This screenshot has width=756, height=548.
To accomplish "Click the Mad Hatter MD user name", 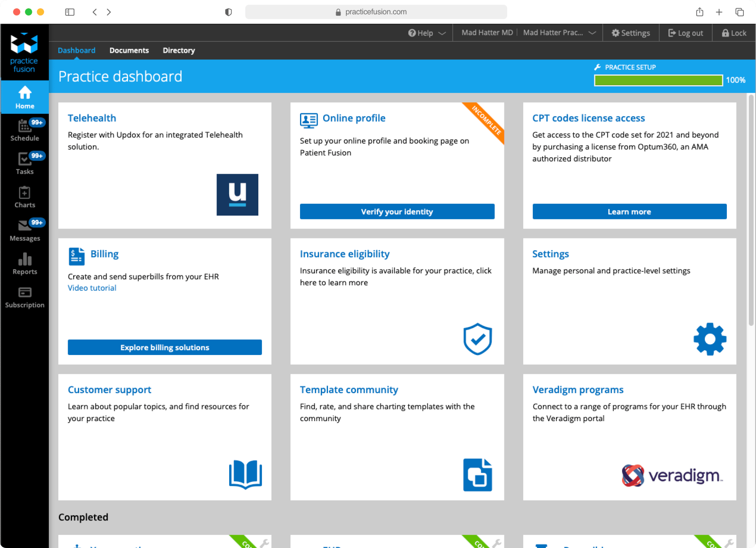I will 487,33.
